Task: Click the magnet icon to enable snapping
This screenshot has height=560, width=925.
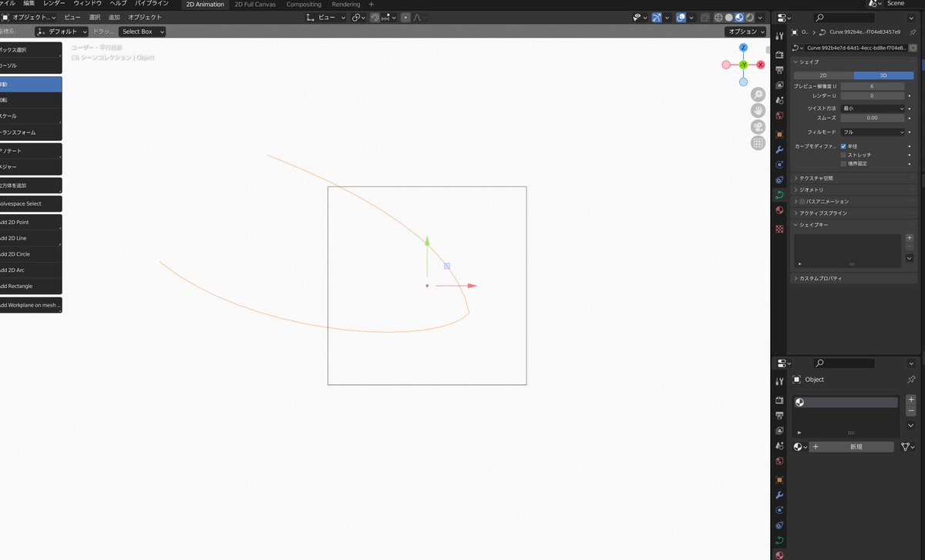Action: [375, 17]
